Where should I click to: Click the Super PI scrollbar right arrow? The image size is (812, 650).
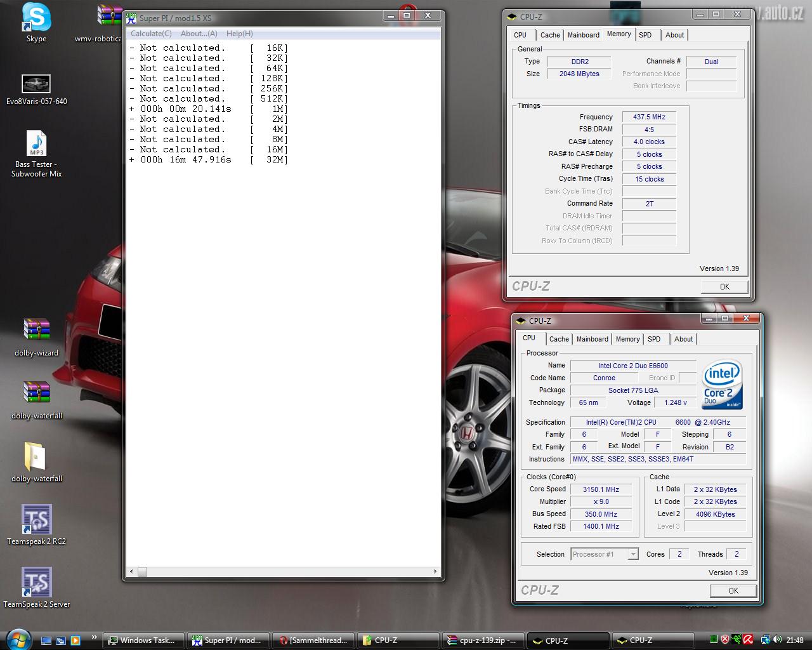435,572
